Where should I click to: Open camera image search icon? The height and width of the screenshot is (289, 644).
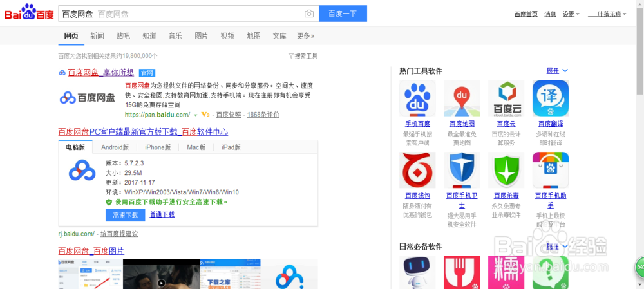pyautogui.click(x=309, y=14)
